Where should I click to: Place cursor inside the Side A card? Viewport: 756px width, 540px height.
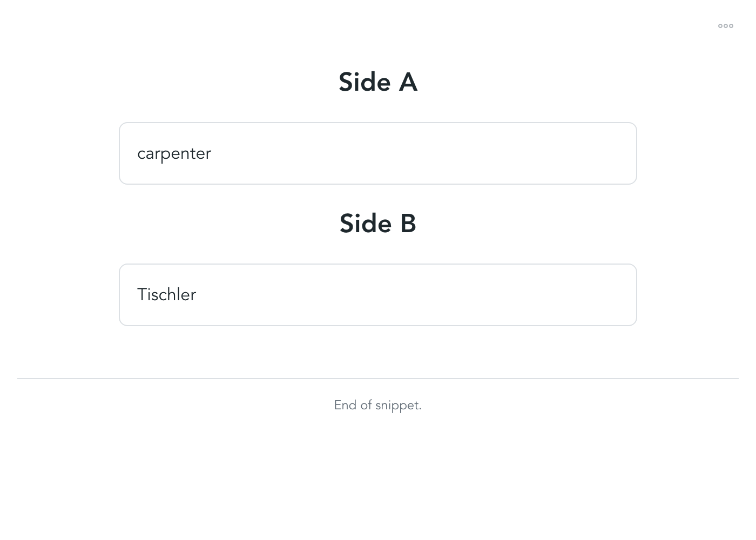pyautogui.click(x=378, y=153)
